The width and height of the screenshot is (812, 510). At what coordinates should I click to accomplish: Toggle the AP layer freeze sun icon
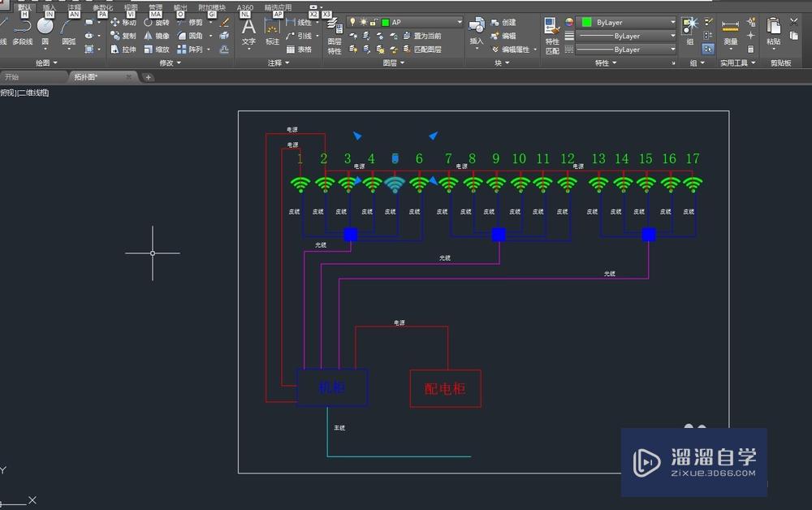point(362,22)
